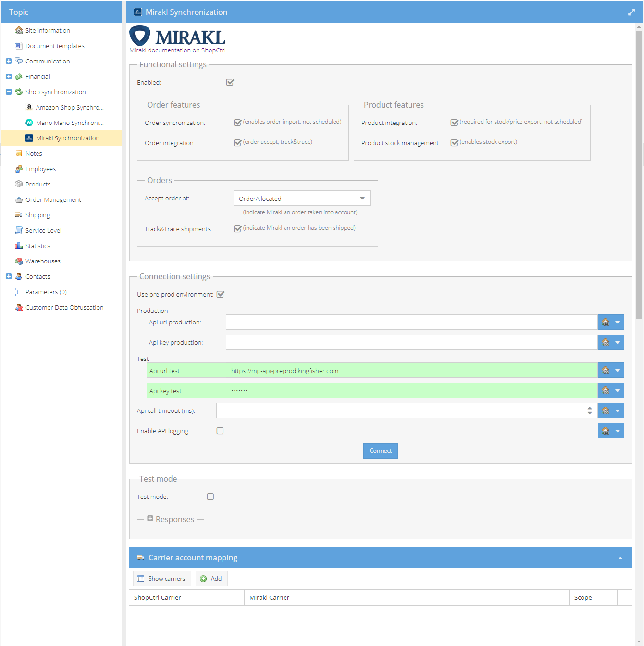Open the Employees icon
This screenshot has height=646, width=644.
pyautogui.click(x=19, y=169)
